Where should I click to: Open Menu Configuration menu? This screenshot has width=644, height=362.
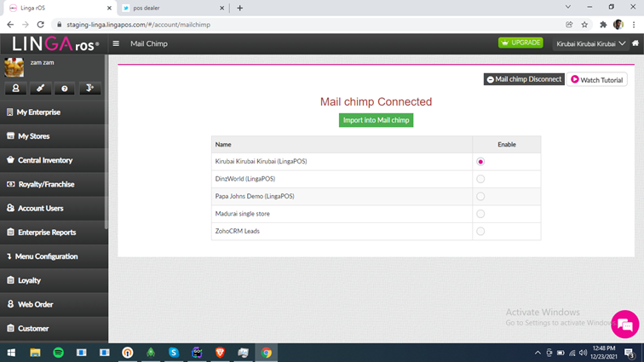(x=54, y=256)
